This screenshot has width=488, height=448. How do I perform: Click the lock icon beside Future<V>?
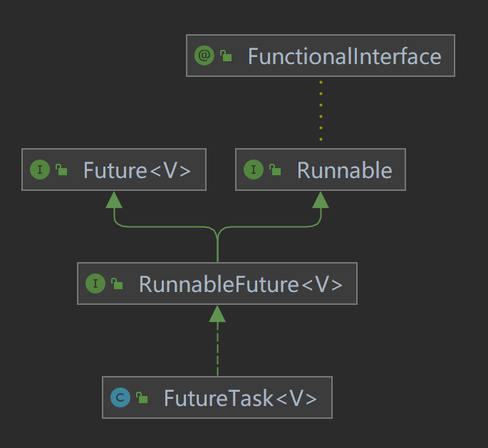pyautogui.click(x=61, y=170)
